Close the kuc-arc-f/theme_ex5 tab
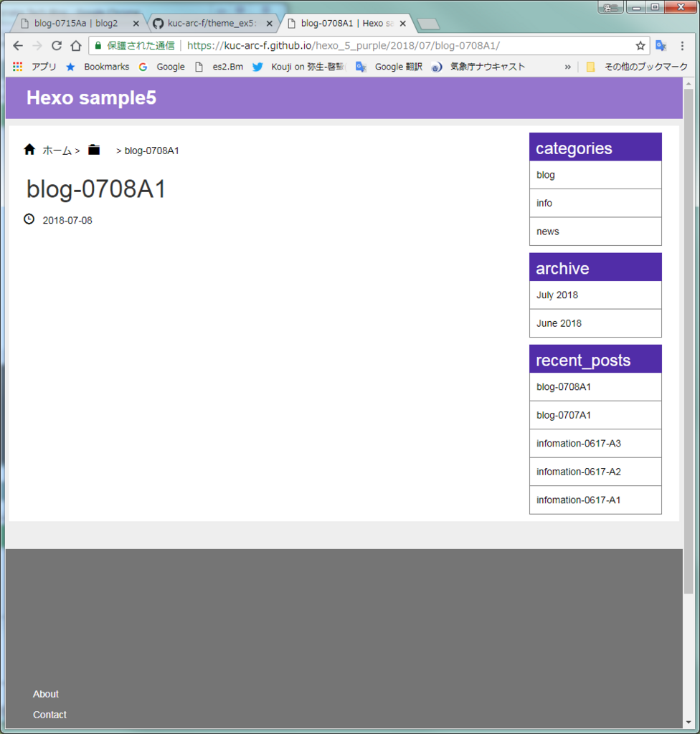Image resolution: width=700 pixels, height=734 pixels. [270, 24]
